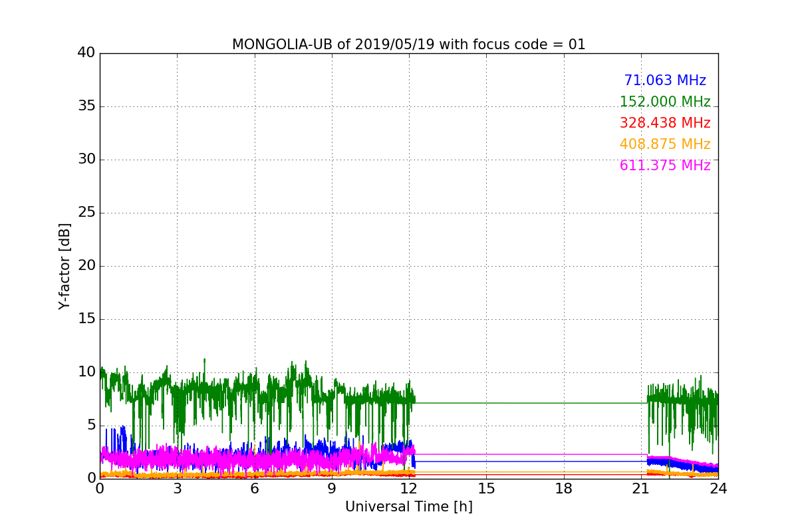
Task: Click the x-axis tick label 9
Action: pos(332,488)
